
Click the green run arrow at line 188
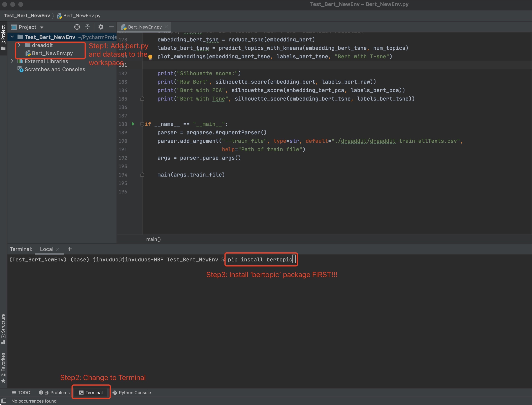(133, 124)
